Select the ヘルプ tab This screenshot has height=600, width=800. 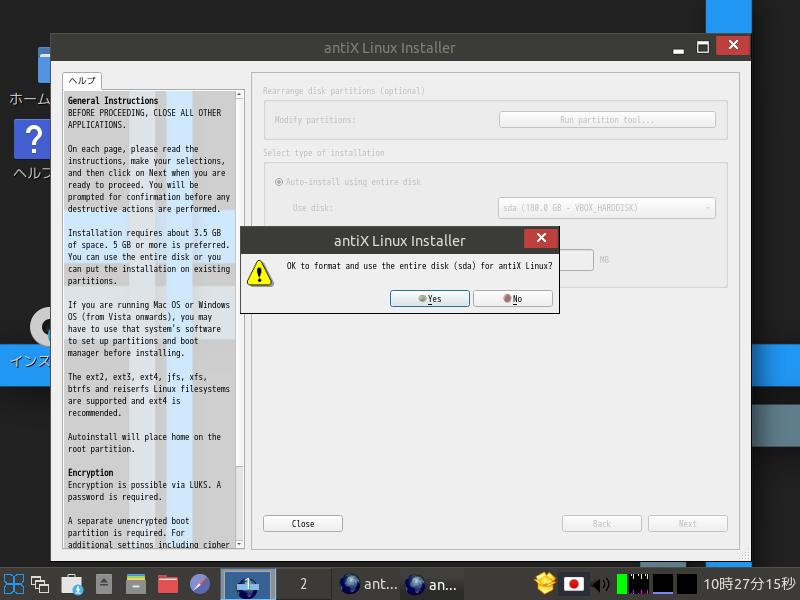tap(82, 81)
